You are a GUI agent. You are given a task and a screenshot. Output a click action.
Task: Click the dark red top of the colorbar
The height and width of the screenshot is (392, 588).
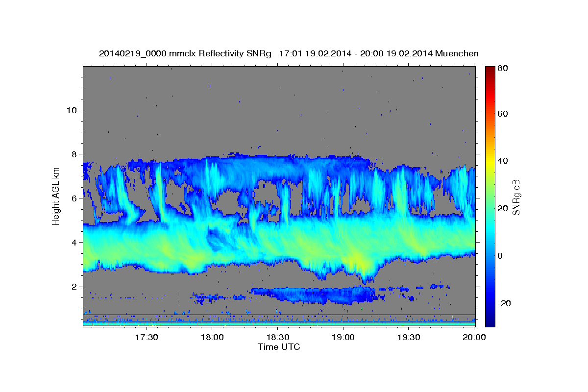[x=490, y=71]
